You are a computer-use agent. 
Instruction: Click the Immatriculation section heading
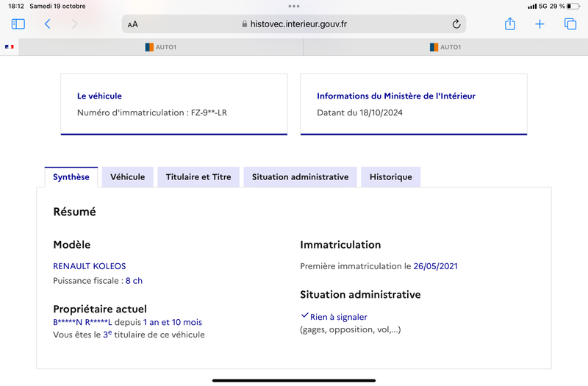pyautogui.click(x=340, y=245)
